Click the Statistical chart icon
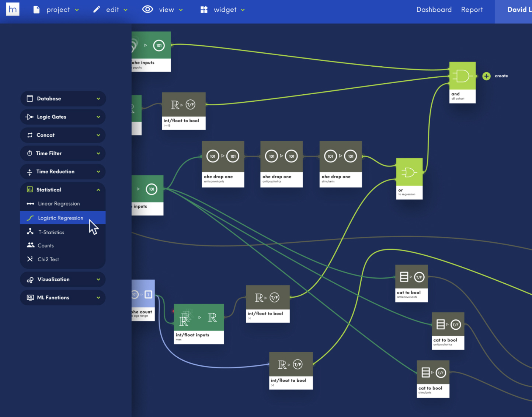The width and height of the screenshot is (532, 417). 30,190
